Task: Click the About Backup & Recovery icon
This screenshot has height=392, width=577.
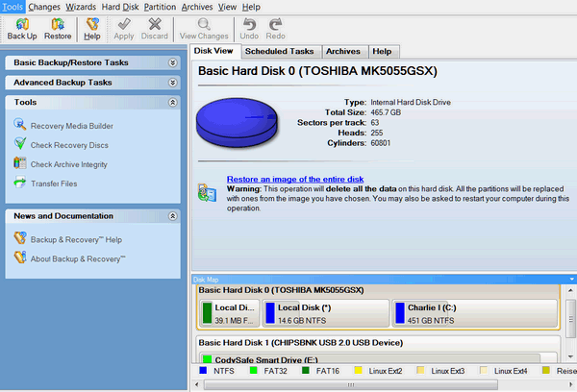Action: [x=20, y=257]
